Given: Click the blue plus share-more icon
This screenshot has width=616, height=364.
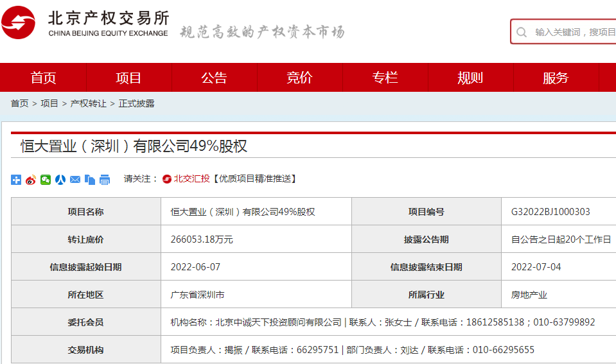Looking at the screenshot, I should click(16, 180).
